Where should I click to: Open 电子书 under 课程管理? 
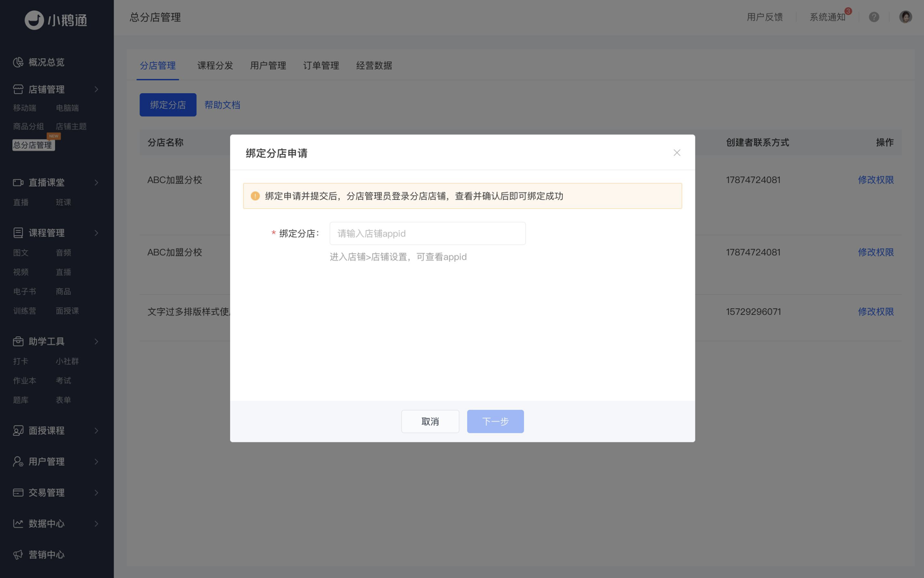click(x=25, y=292)
